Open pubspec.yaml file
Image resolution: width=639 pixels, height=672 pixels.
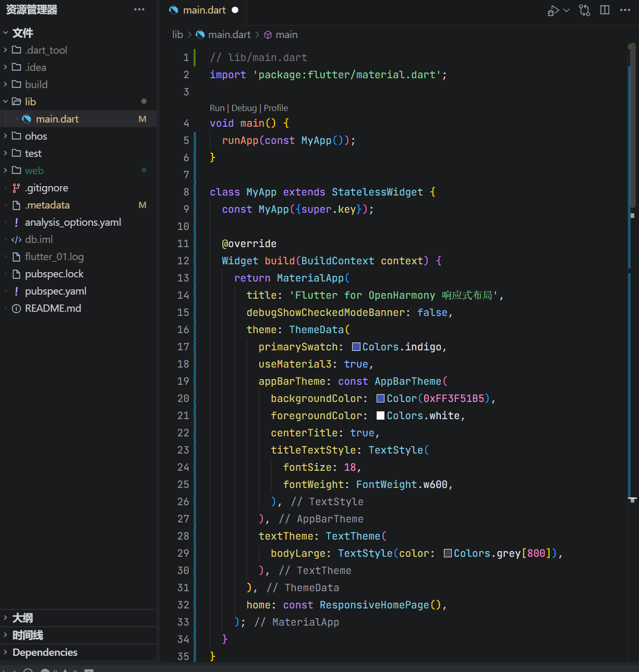[x=78, y=291]
